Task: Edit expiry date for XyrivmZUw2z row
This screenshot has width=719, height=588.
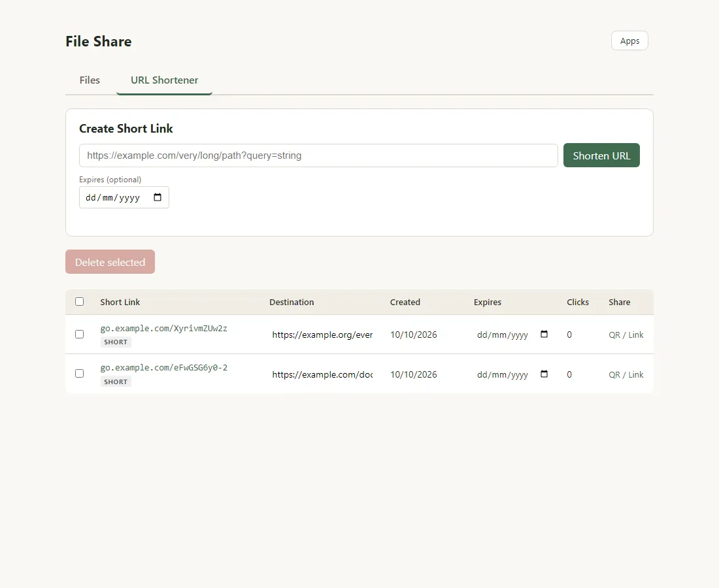Action: 512,335
